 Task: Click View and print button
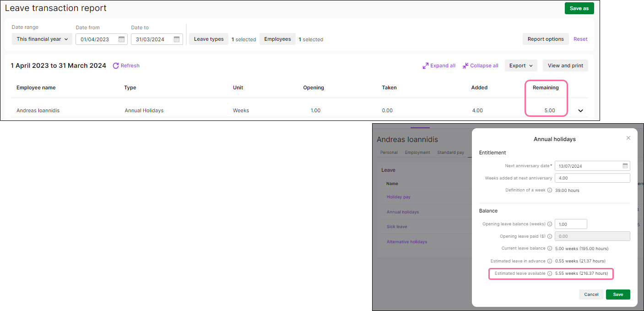[565, 65]
